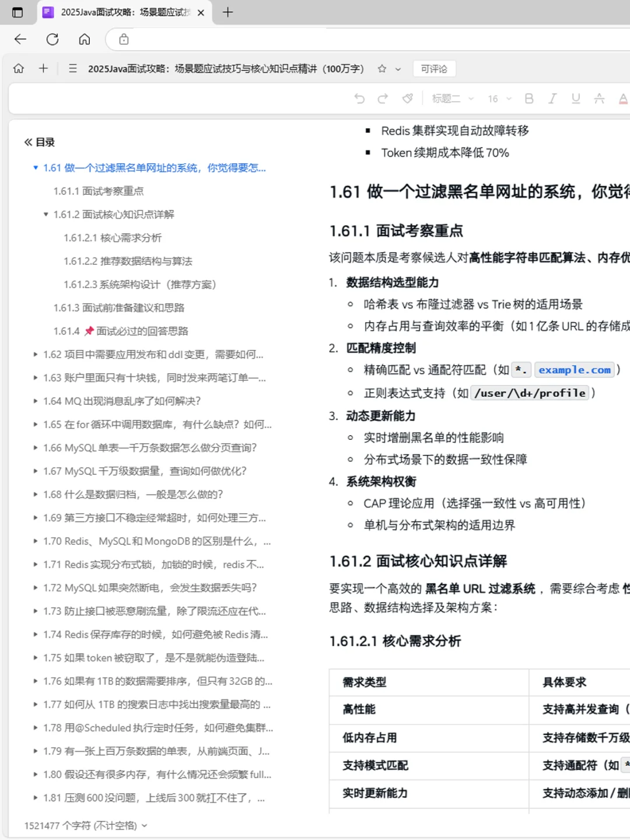Toggle underline formatting
630x840 pixels.
576,99
